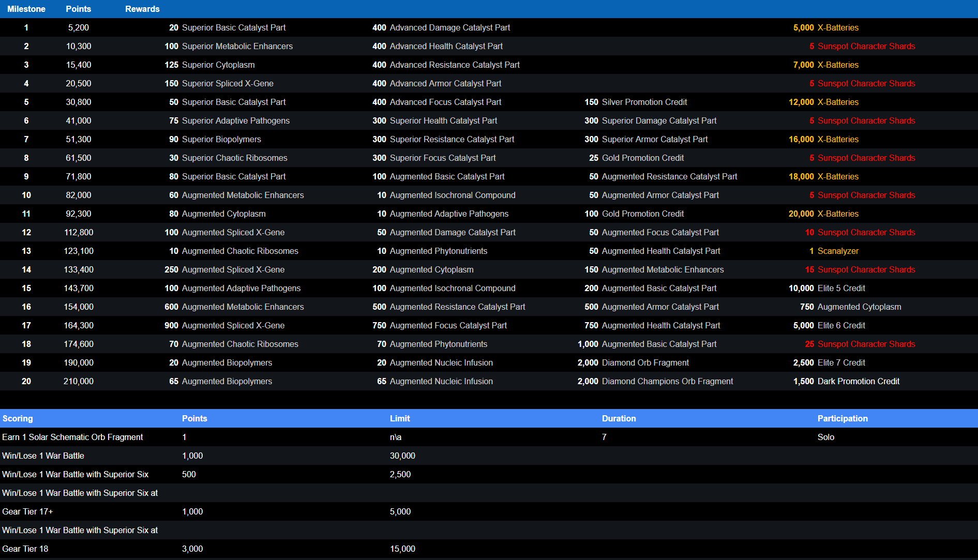Click the '16,000 X-Batteries' reward
The width and height of the screenshot is (978, 560).
coord(823,139)
